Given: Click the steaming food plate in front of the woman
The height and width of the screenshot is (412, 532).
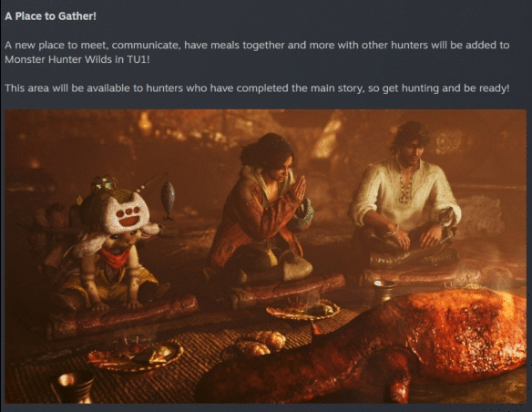Looking at the screenshot, I should click(x=303, y=310).
